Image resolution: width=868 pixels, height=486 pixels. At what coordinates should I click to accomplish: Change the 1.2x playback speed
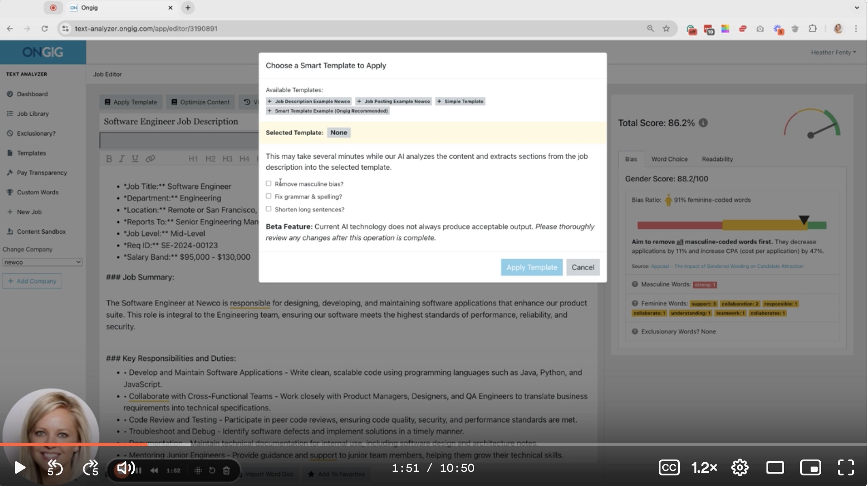pyautogui.click(x=704, y=467)
